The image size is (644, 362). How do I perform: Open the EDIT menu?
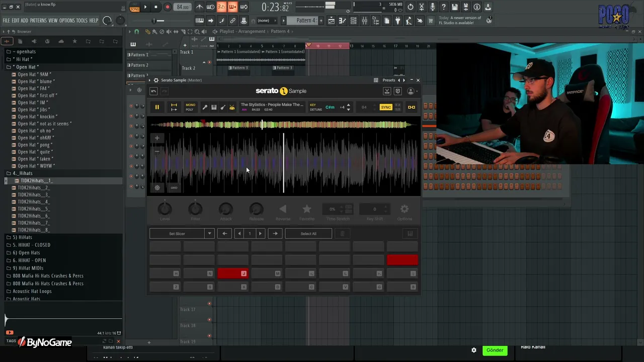(x=16, y=21)
